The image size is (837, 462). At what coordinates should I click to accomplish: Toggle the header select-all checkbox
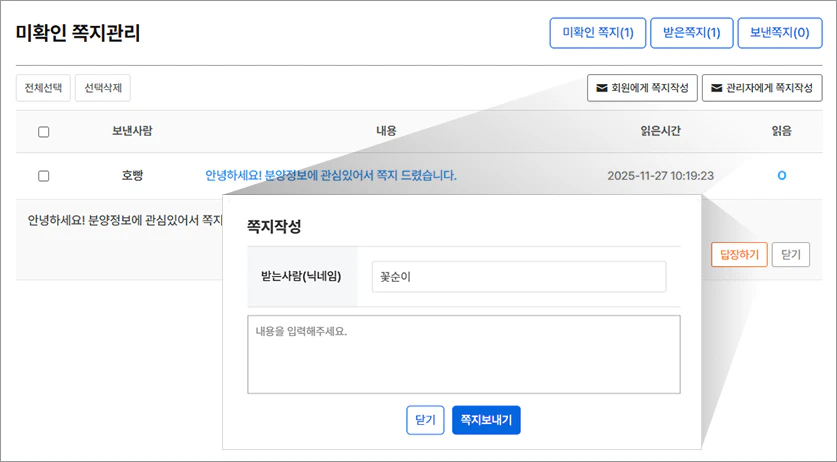tap(44, 131)
